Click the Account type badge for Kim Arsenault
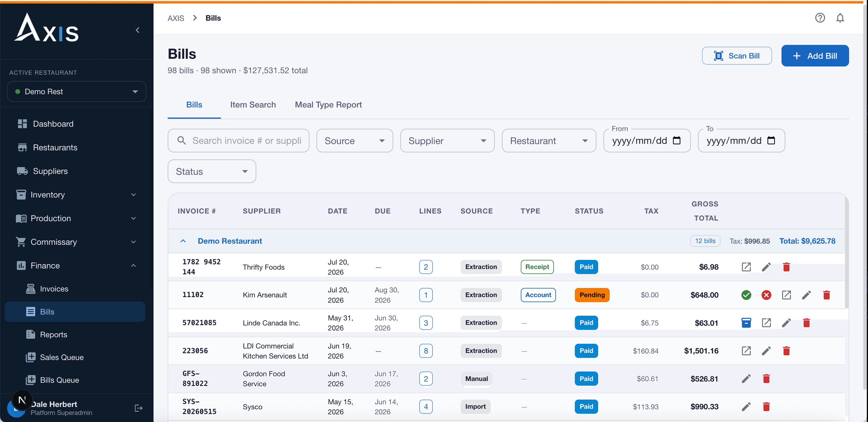 pos(538,295)
